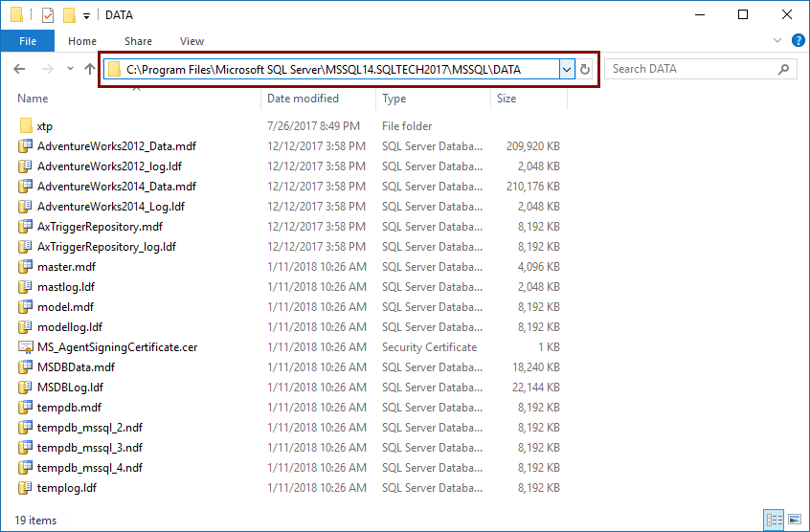Select the tempdb_mssql_2.ndf file icon
Viewport: 810px width, 532px height.
coord(26,428)
